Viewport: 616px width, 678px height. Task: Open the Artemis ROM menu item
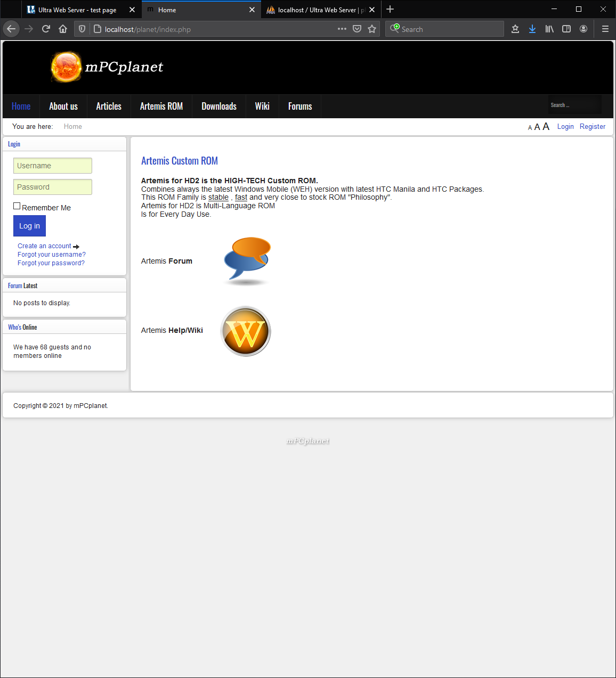(161, 106)
